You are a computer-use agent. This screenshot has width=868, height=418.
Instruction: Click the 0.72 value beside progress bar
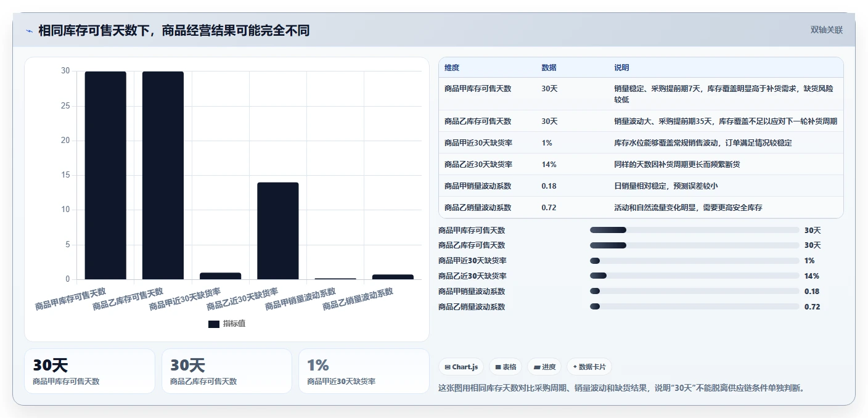pyautogui.click(x=812, y=306)
